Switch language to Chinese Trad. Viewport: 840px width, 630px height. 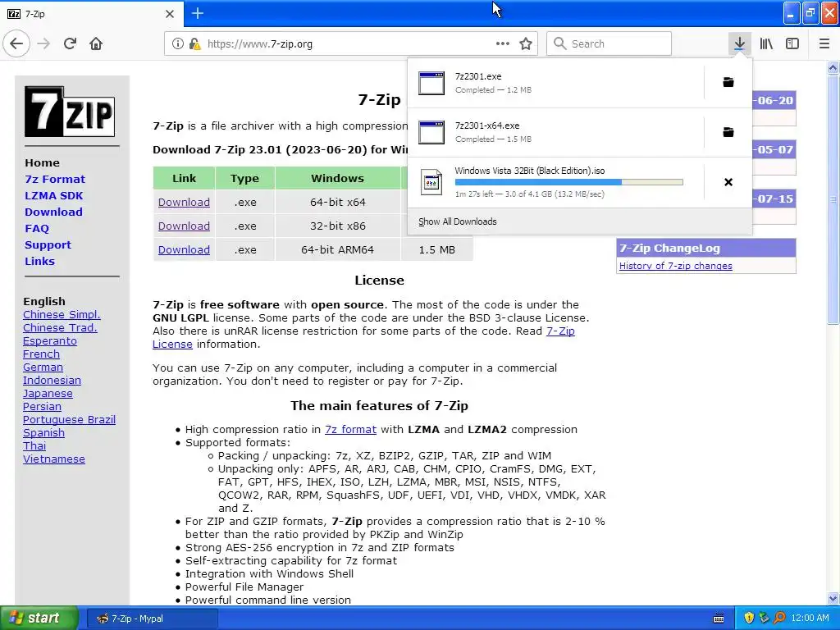60,328
